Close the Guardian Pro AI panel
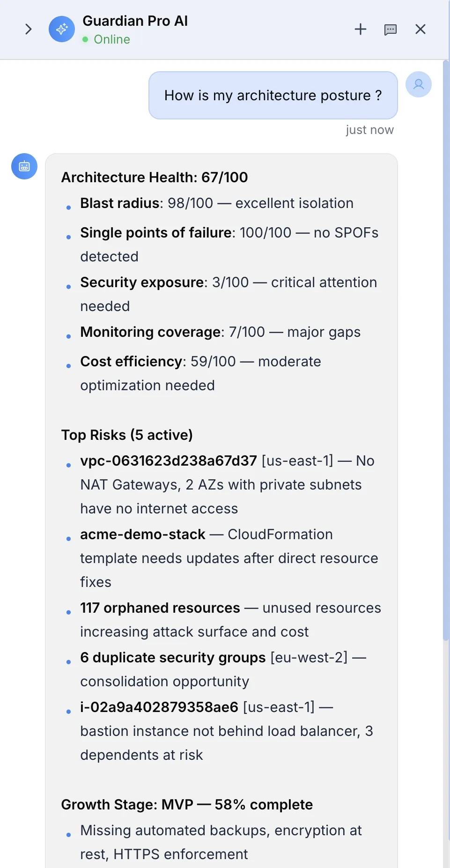 click(420, 29)
